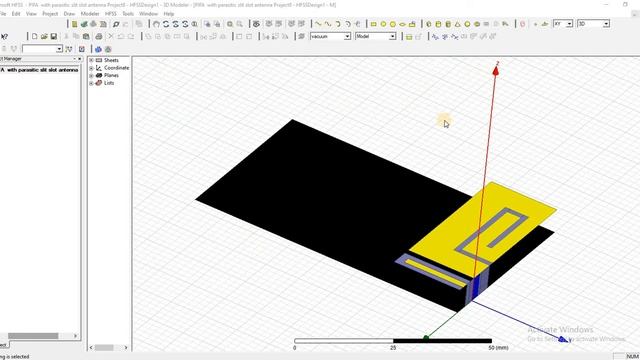Expand the Lists tree node
Viewport: 640px width, 360px height.
pyautogui.click(x=91, y=83)
